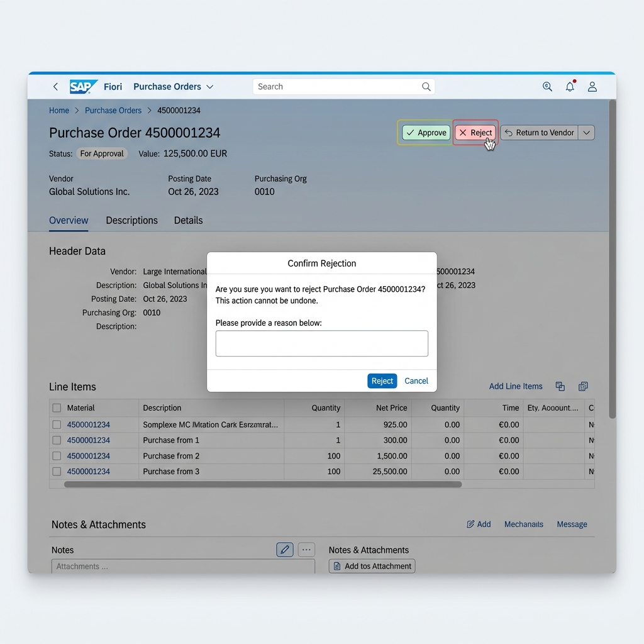Click the 125,500.00 EUR value text

pos(195,153)
